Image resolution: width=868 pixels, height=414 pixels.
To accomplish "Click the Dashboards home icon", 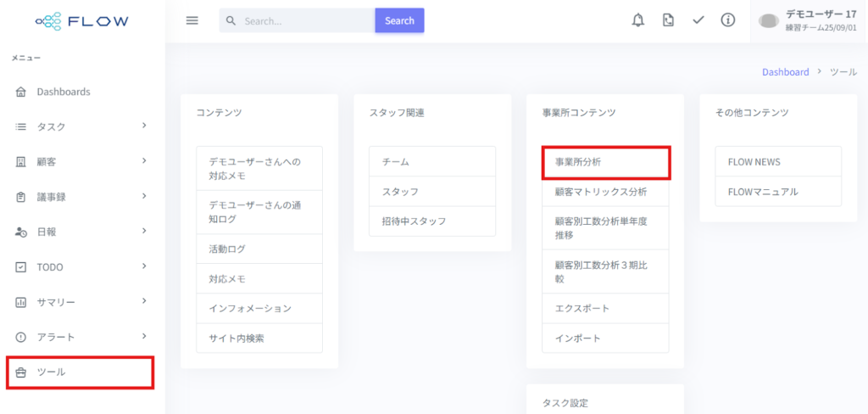I will pos(20,92).
